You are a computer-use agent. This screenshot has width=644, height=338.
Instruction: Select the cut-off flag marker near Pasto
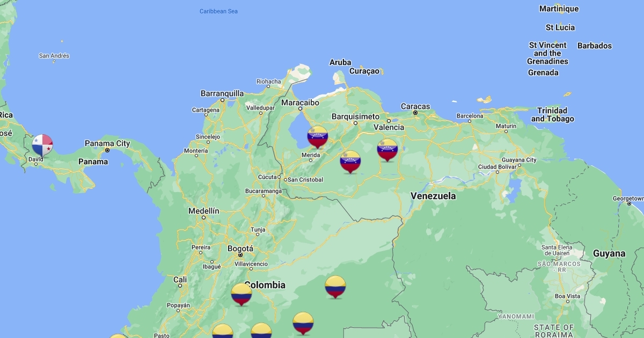click(118, 336)
